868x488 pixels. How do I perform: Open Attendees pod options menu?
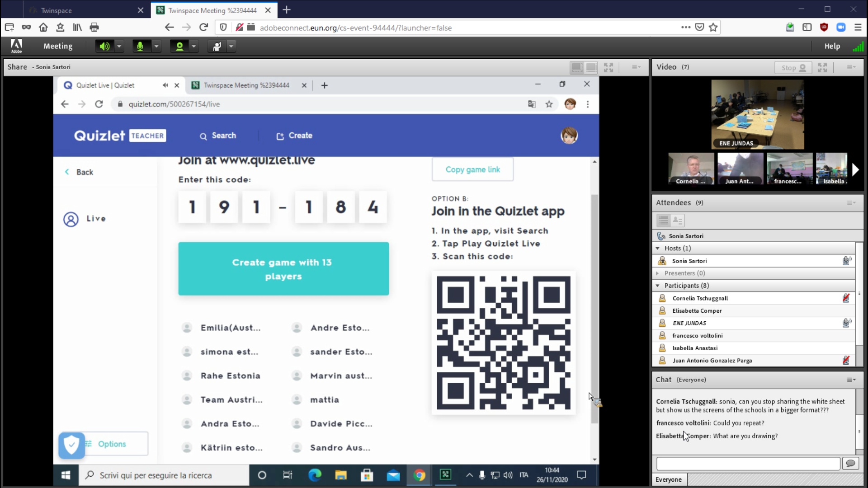[x=851, y=203]
